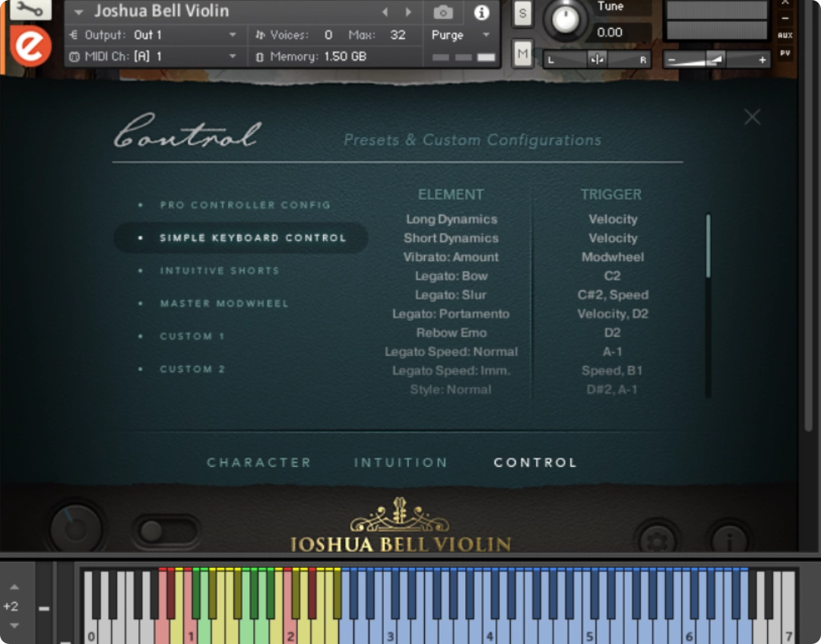821x644 pixels.
Task: Open the wrench instrument edit icon
Action: click(30, 8)
